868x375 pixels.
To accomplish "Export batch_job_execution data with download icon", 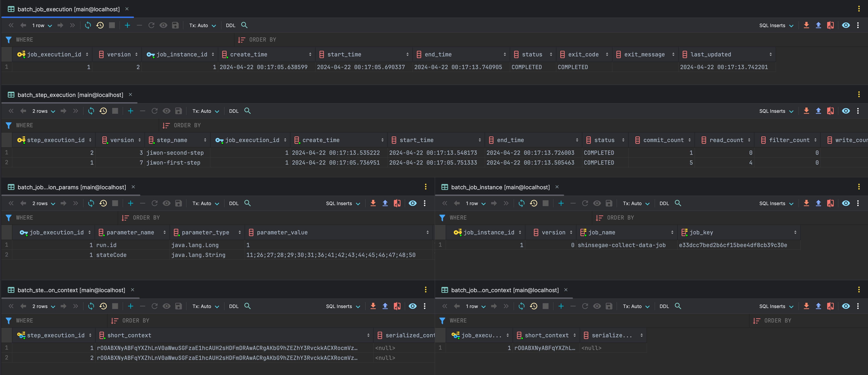I will click(806, 25).
